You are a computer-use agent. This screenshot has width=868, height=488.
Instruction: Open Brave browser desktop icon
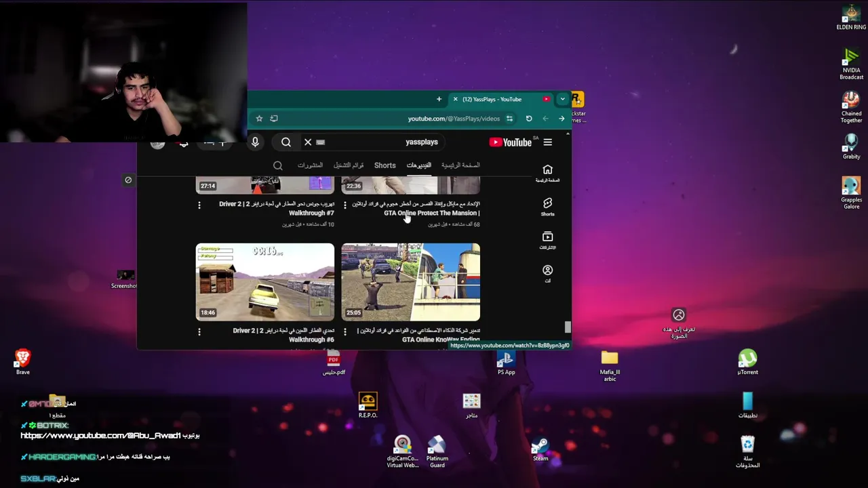coord(23,362)
